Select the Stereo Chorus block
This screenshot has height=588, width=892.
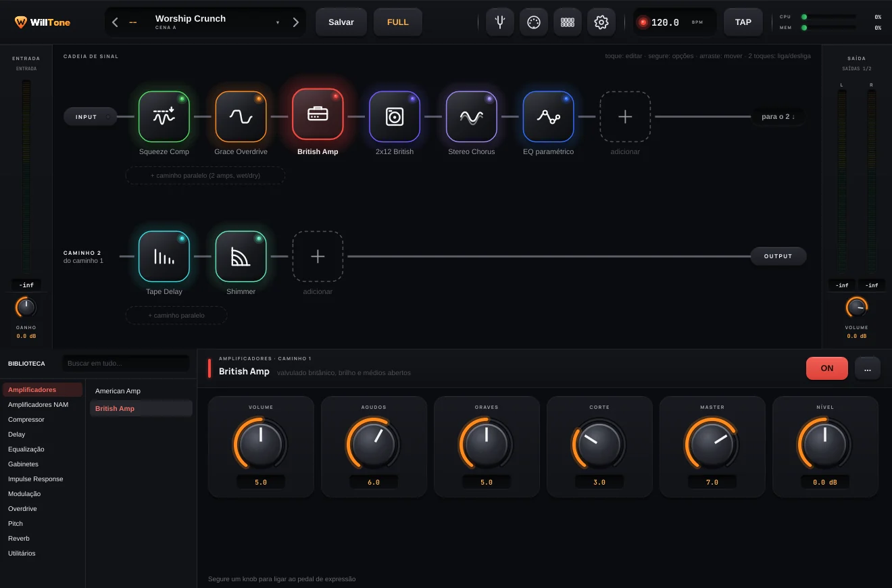(472, 117)
